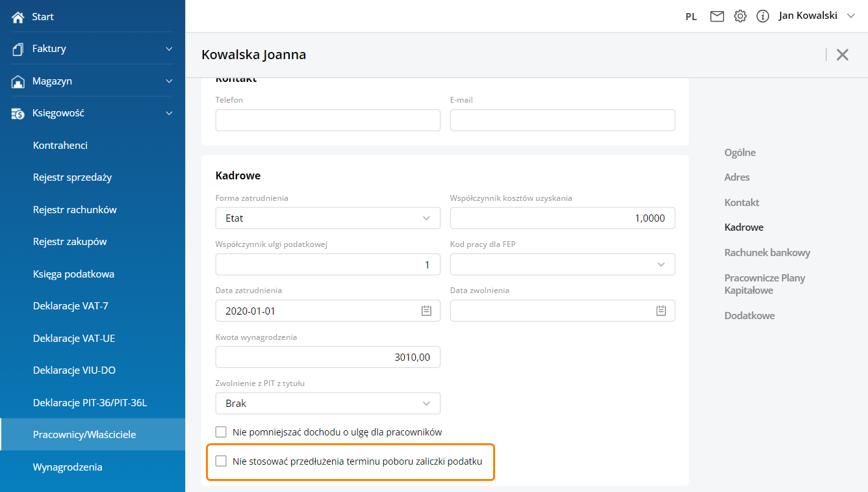The height and width of the screenshot is (492, 868).
Task: Enable Nie stosować przedłużenia terminu checkbox
Action: click(221, 461)
